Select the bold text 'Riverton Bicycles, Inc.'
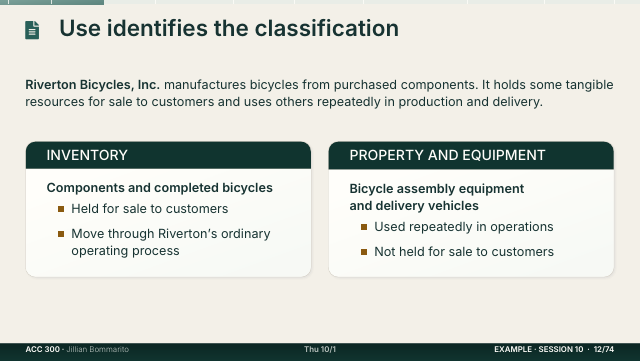The width and height of the screenshot is (640, 361). [92, 85]
